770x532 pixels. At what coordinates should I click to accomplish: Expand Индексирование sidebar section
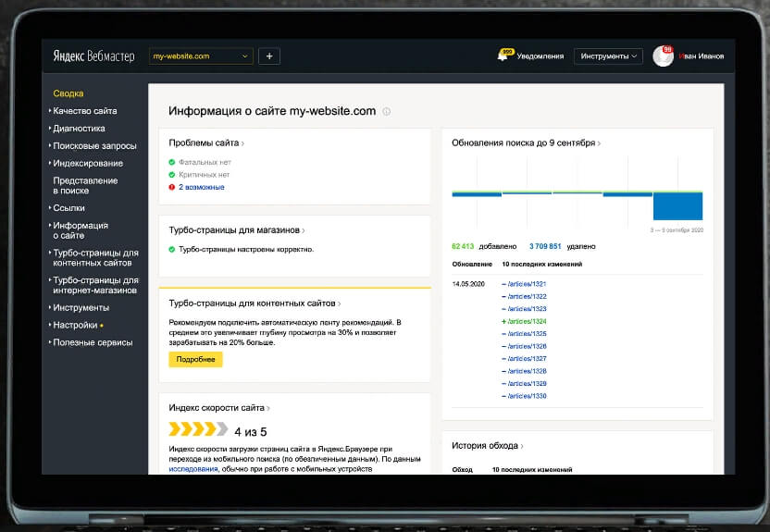87,163
